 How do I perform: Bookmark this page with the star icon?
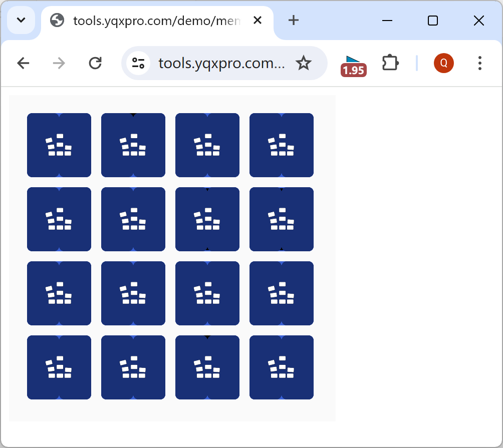[x=304, y=63]
